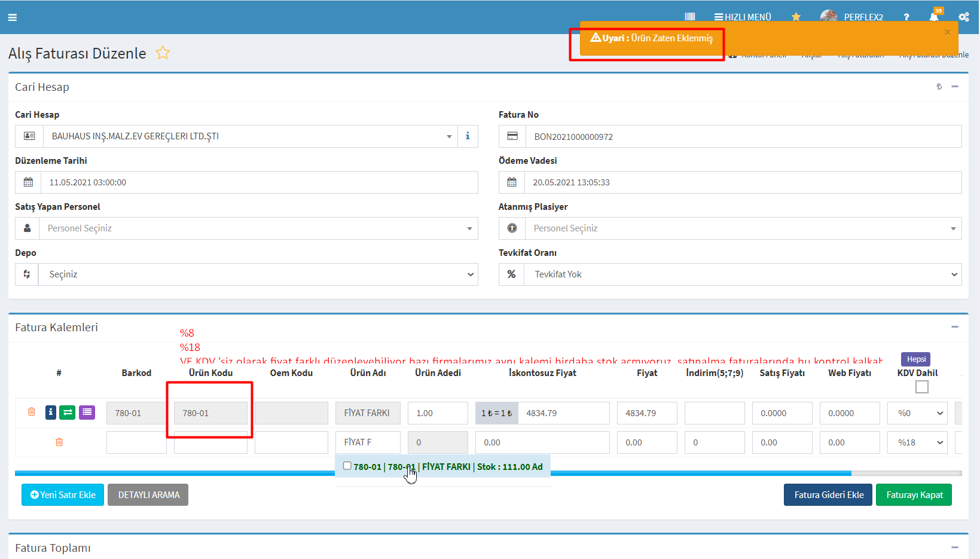Click the purple list icon on row 780-01
Image resolution: width=980 pixels, height=559 pixels.
click(x=87, y=412)
